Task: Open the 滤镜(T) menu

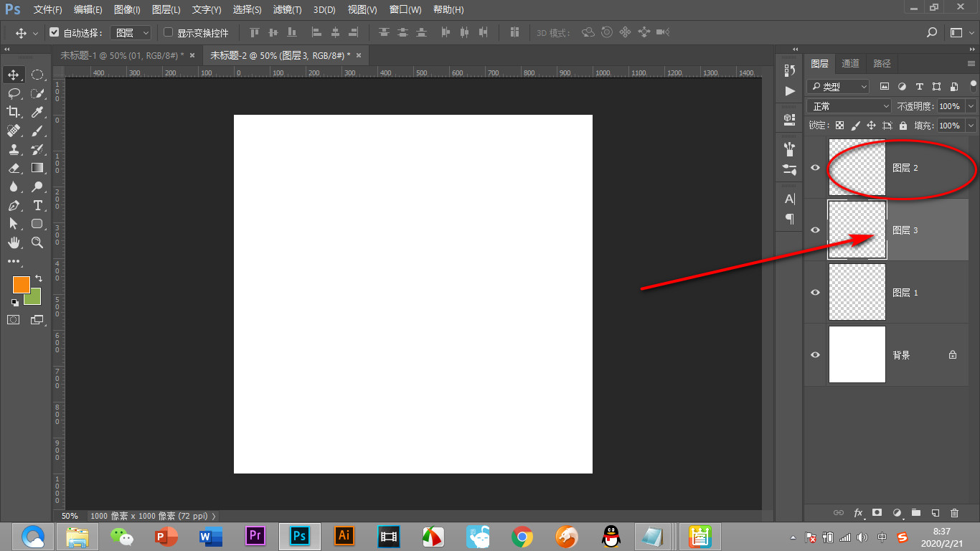Action: (x=288, y=9)
